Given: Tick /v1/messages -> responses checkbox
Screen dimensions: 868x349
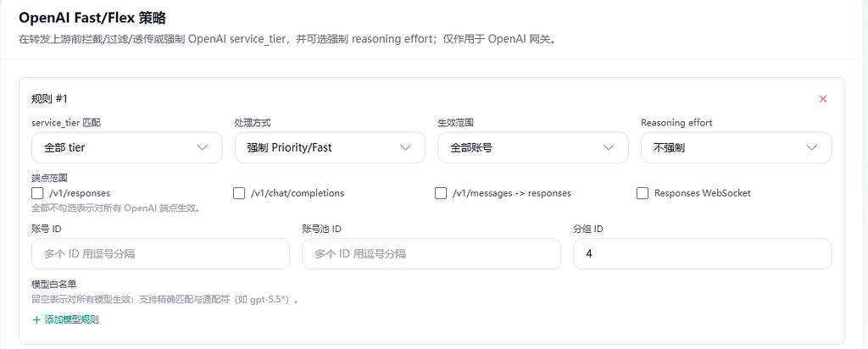Looking at the screenshot, I should [441, 193].
